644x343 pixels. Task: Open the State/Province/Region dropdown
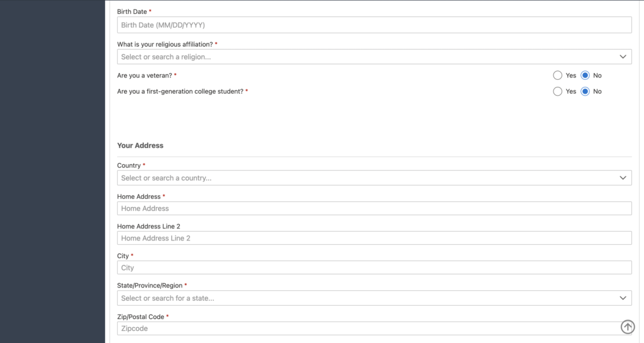click(x=374, y=298)
